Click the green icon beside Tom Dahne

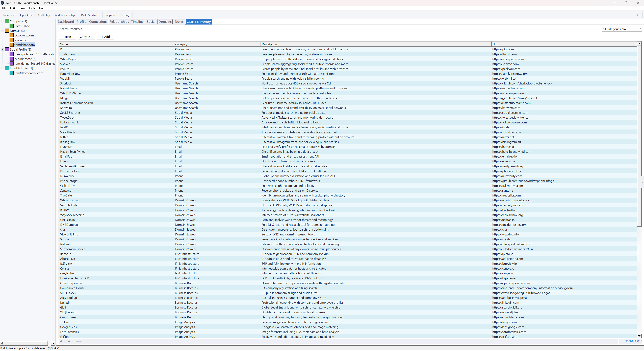tap(12, 26)
